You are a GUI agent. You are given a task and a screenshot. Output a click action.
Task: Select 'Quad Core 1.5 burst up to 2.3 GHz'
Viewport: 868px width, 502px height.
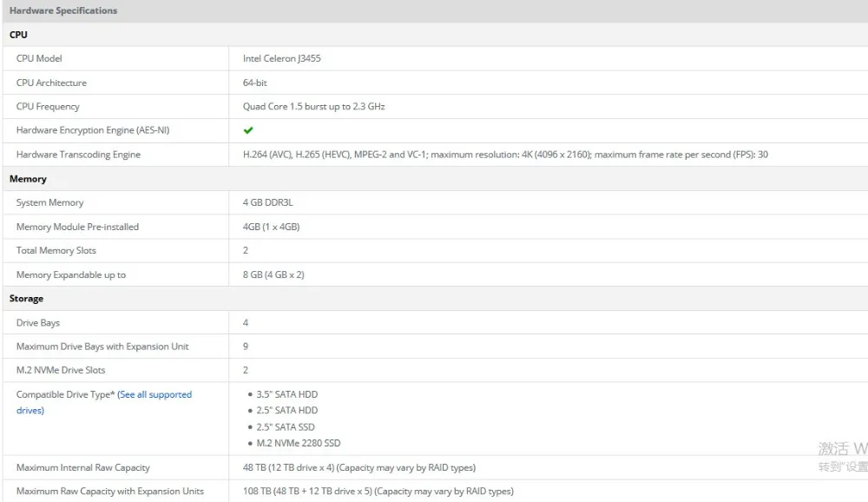coord(314,106)
